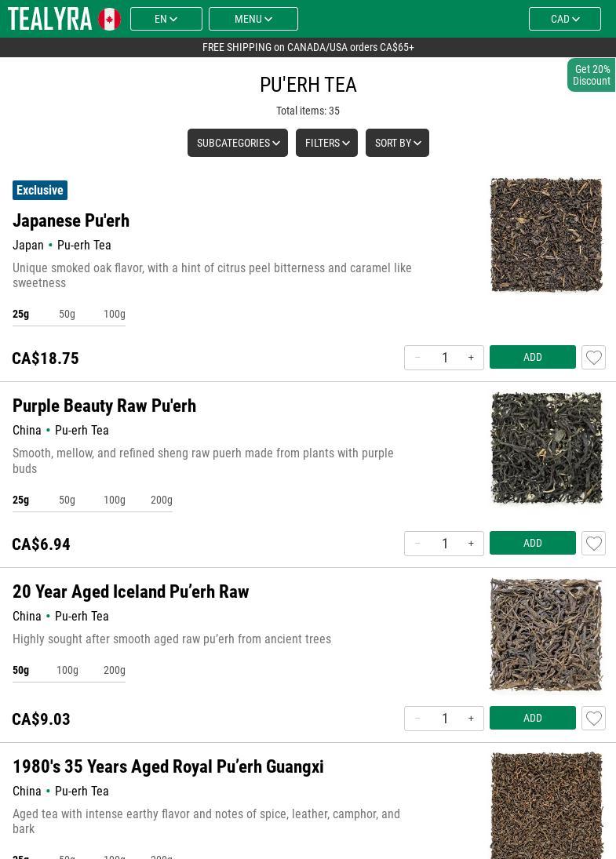Image resolution: width=616 pixels, height=859 pixels.
Task: Open the main Menu
Action: tap(253, 19)
